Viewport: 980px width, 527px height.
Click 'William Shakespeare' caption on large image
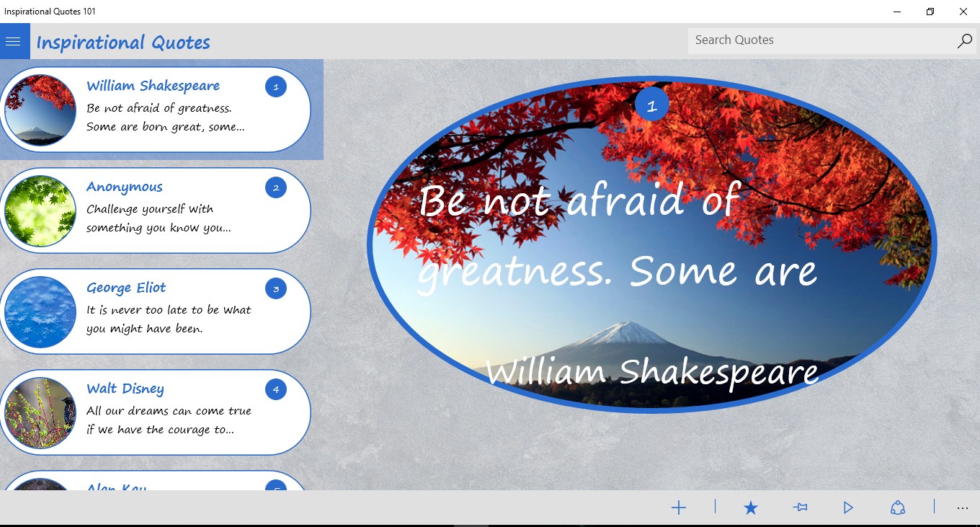(652, 372)
